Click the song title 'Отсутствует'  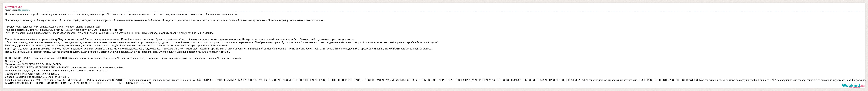pos(13,7)
